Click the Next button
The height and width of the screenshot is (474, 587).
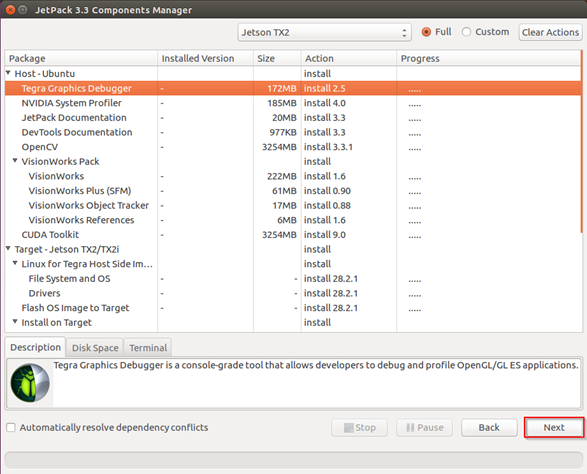pyautogui.click(x=554, y=427)
